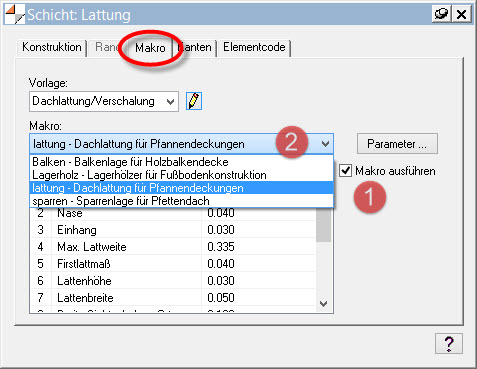Click the app icon in title bar
Viewport: 477px width, 369px height.
click(x=15, y=14)
